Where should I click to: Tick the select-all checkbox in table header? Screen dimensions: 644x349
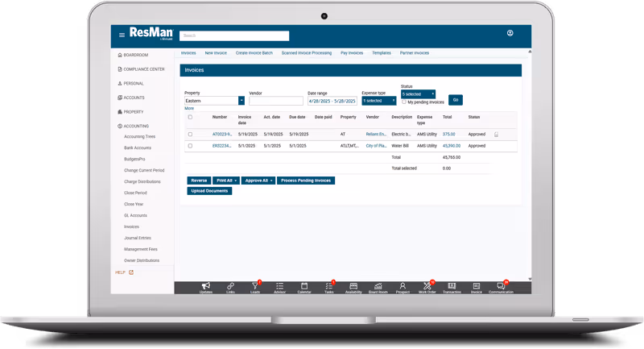click(x=190, y=117)
